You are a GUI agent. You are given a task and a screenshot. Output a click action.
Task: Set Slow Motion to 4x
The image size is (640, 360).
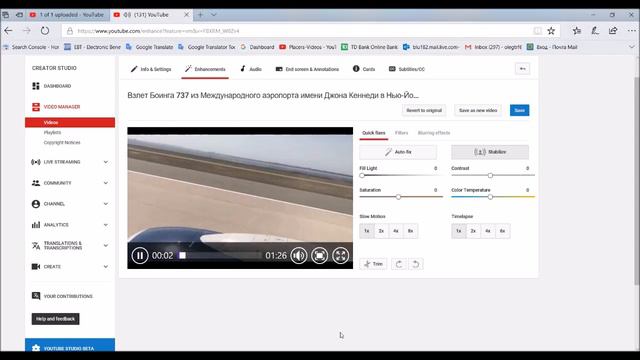(396, 231)
